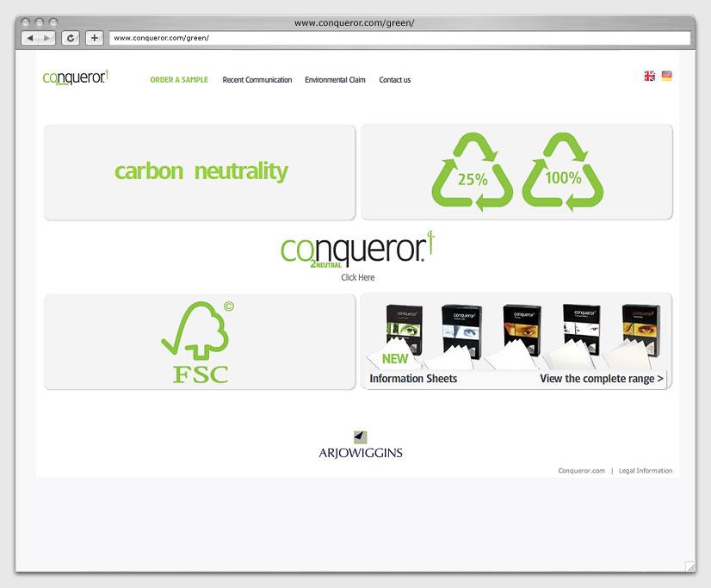Open the carbon neutrality panel

pyautogui.click(x=200, y=172)
